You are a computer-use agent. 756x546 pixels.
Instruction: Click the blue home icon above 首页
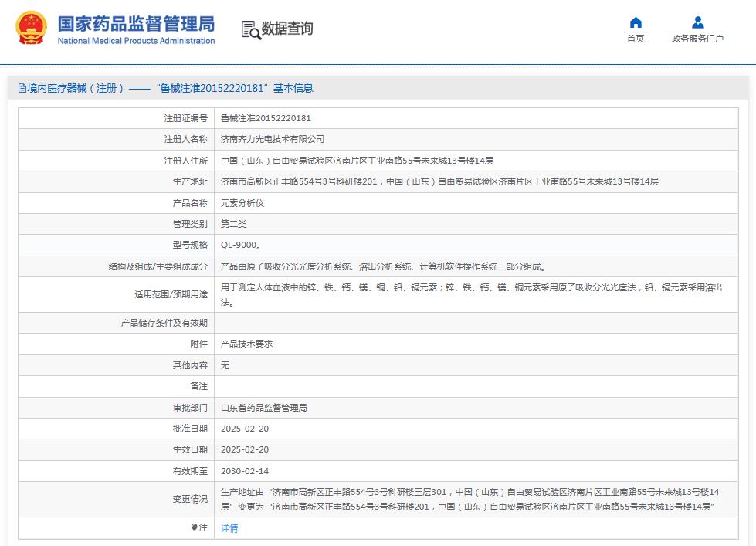pyautogui.click(x=635, y=24)
